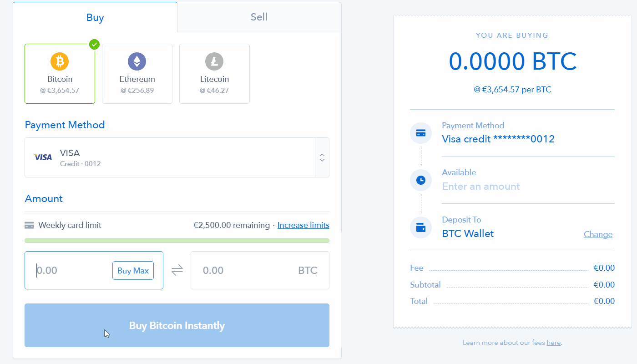The image size is (637, 364).
Task: Click the wallet icon beside Deposit To
Action: 421,227
